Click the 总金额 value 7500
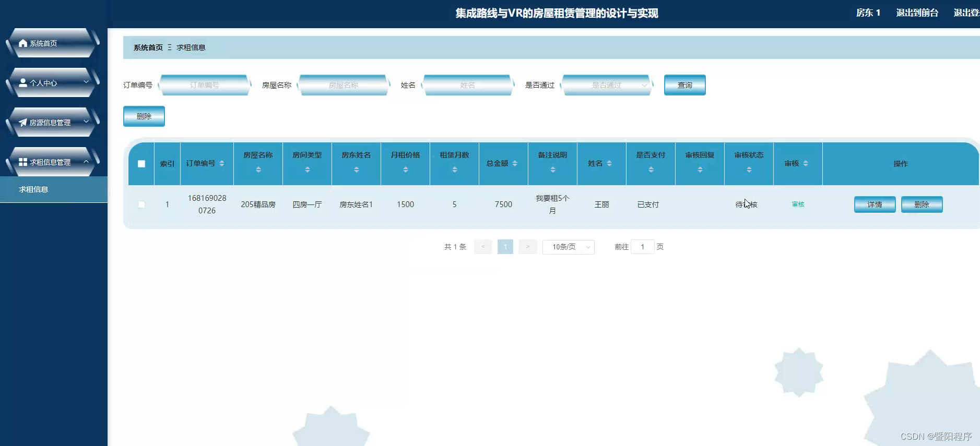 504,204
